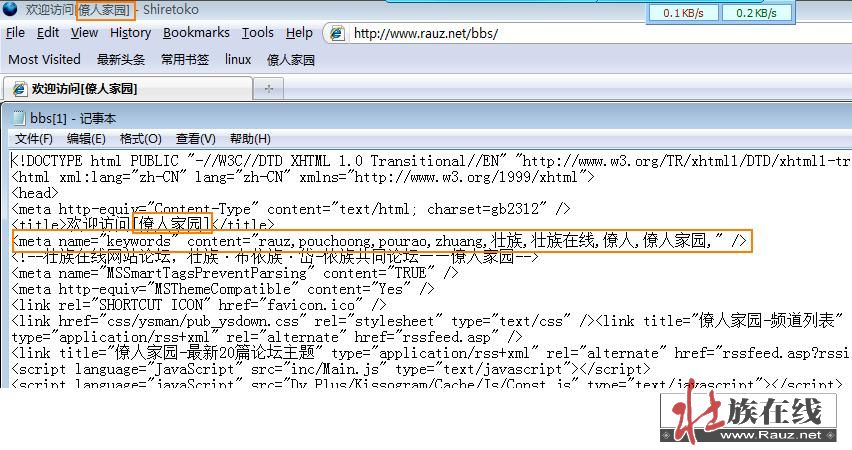Open the View menu
852x450 pixels.
(x=84, y=33)
